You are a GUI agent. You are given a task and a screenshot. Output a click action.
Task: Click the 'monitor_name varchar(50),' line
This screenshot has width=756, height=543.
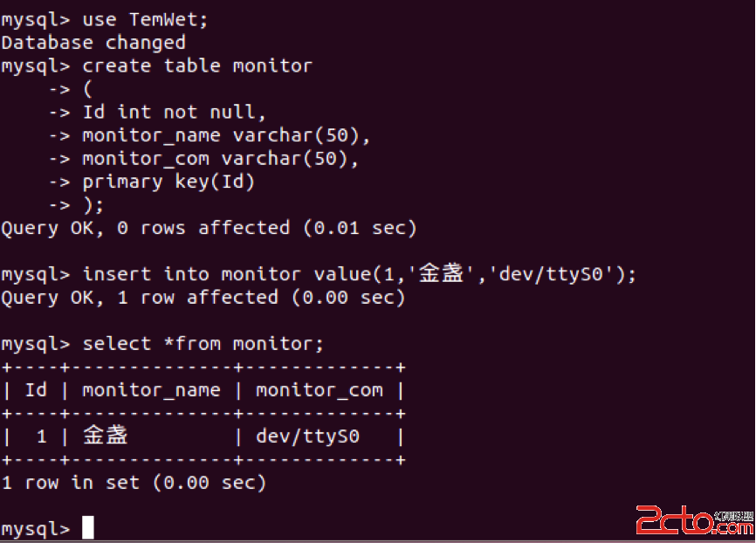click(226, 135)
